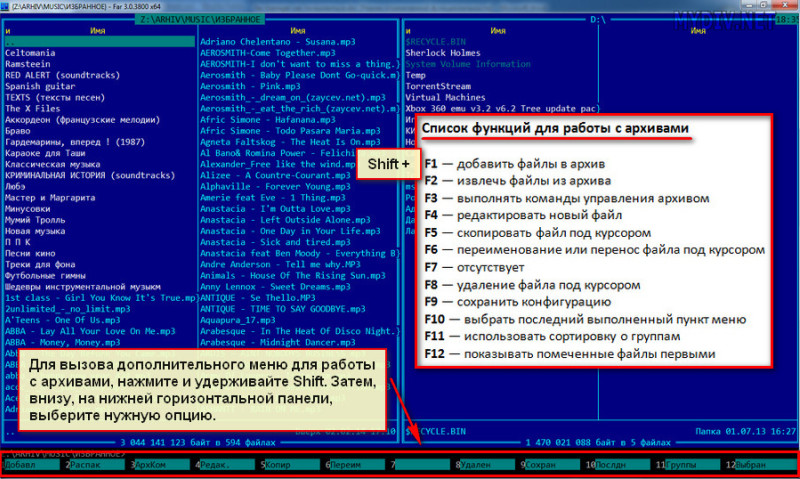This screenshot has height=479, width=800.
Task: Select the Любэ folder
Action: pos(15,187)
